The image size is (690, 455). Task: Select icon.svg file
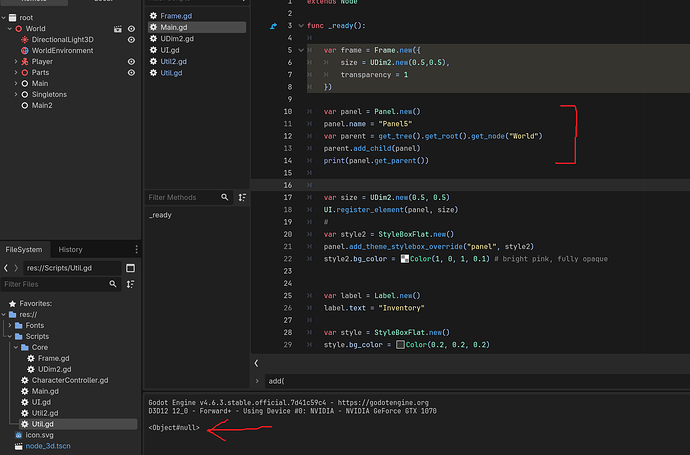(39, 435)
